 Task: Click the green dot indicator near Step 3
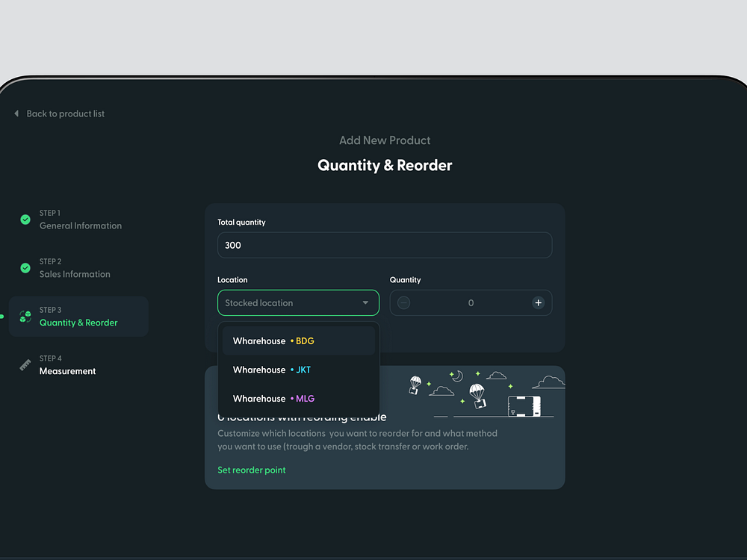click(x=1, y=317)
